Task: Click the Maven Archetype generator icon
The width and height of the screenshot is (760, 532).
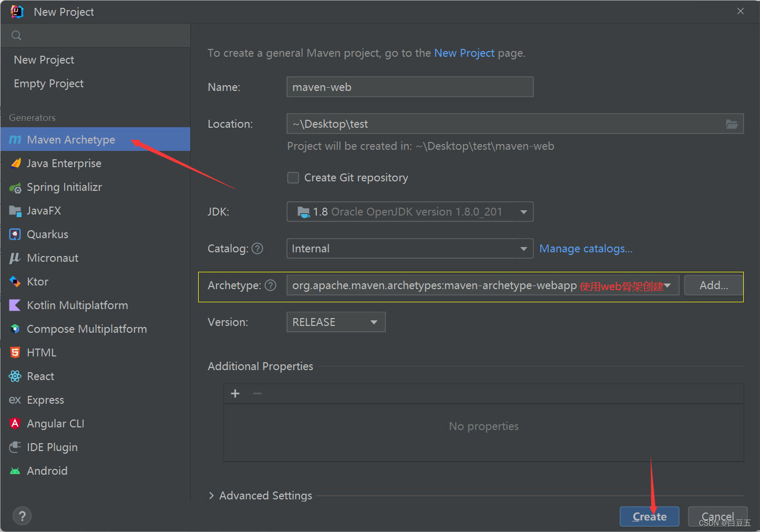Action: pos(15,139)
